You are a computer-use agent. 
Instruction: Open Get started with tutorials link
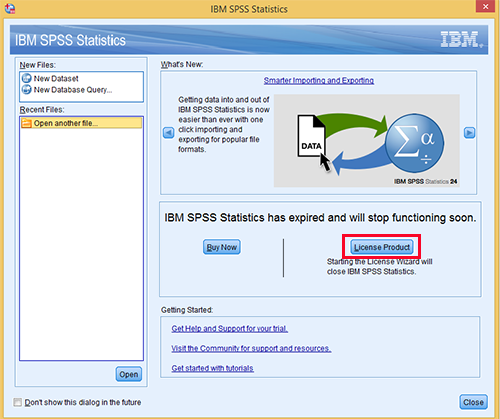[212, 368]
